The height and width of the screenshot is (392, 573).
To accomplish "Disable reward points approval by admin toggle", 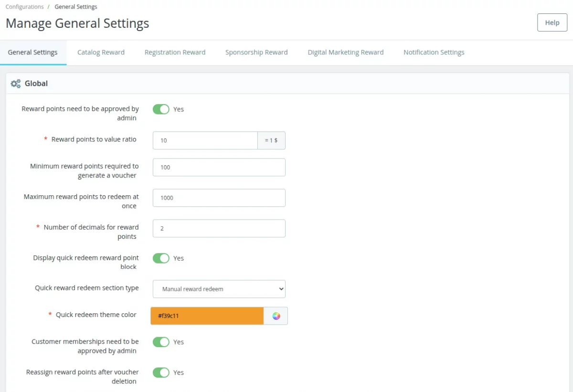I will pos(161,109).
